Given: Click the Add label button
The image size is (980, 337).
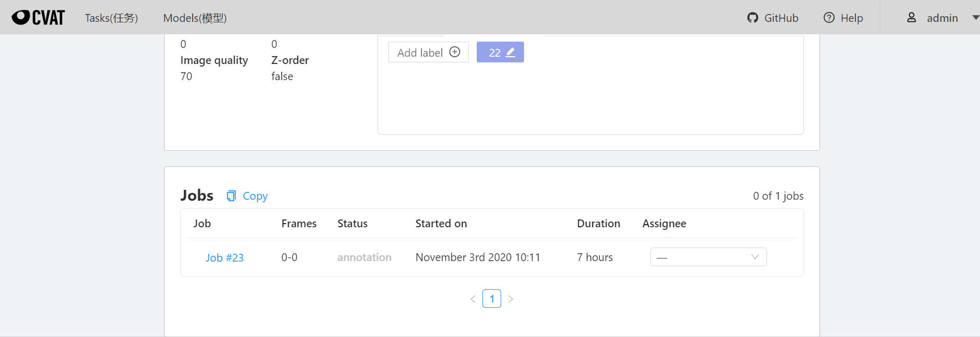Looking at the screenshot, I should pyautogui.click(x=428, y=52).
